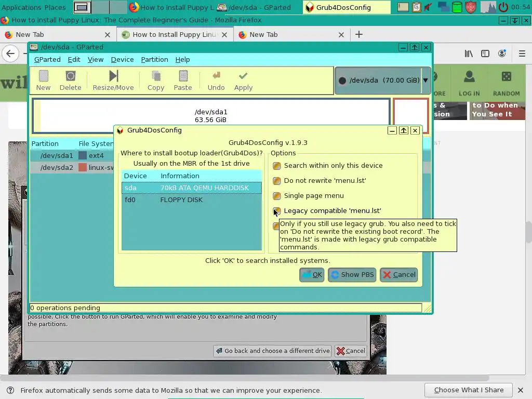
Task: Select the /dev/sda2 row in partition list
Action: click(72, 168)
